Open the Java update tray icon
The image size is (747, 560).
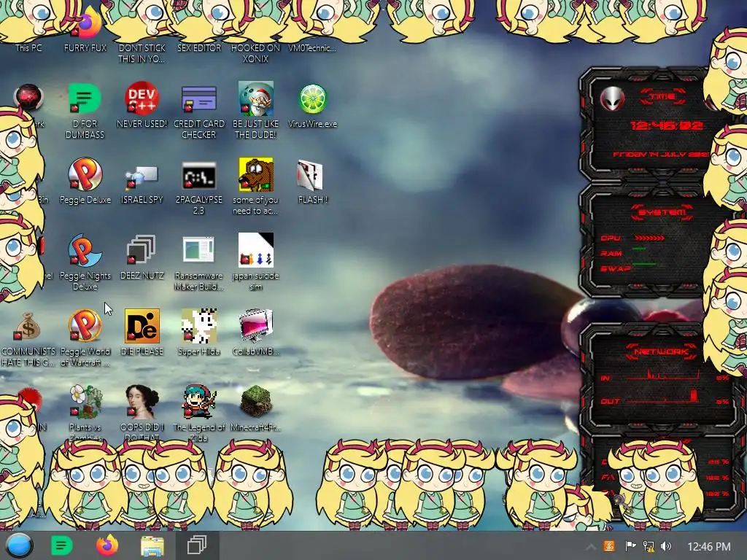click(x=609, y=546)
